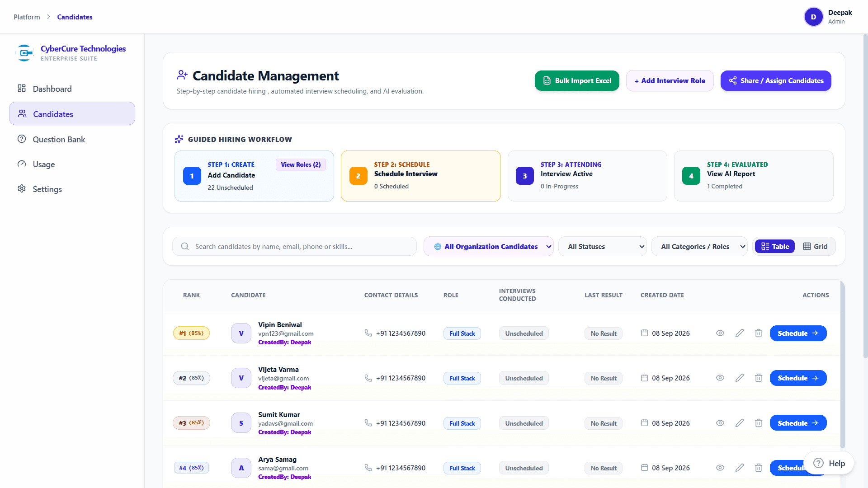Click Sumit Kumar's avatar letter S
Image resolution: width=868 pixels, height=488 pixels.
pos(241,423)
